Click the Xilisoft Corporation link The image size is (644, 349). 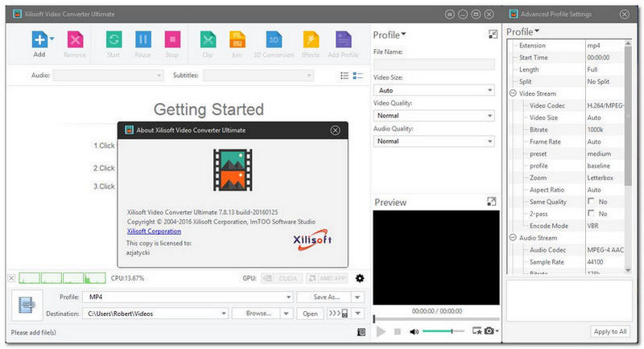pos(154,231)
